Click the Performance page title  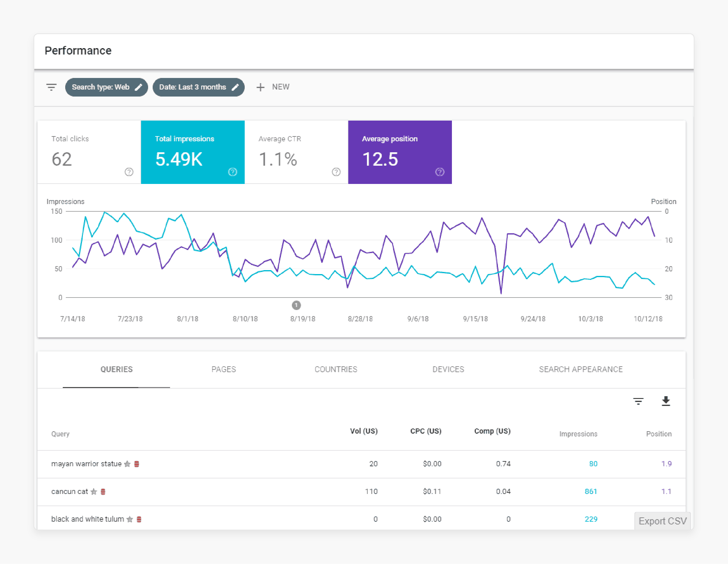(x=78, y=51)
